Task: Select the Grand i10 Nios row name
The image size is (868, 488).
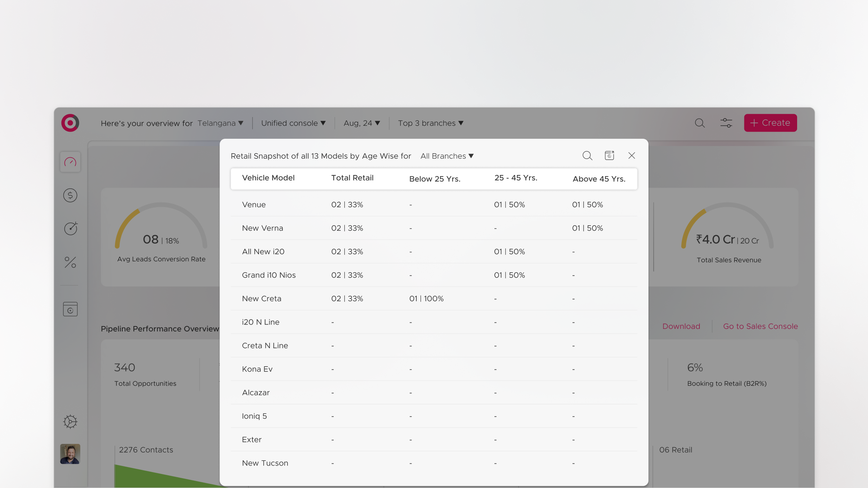Action: click(x=269, y=275)
